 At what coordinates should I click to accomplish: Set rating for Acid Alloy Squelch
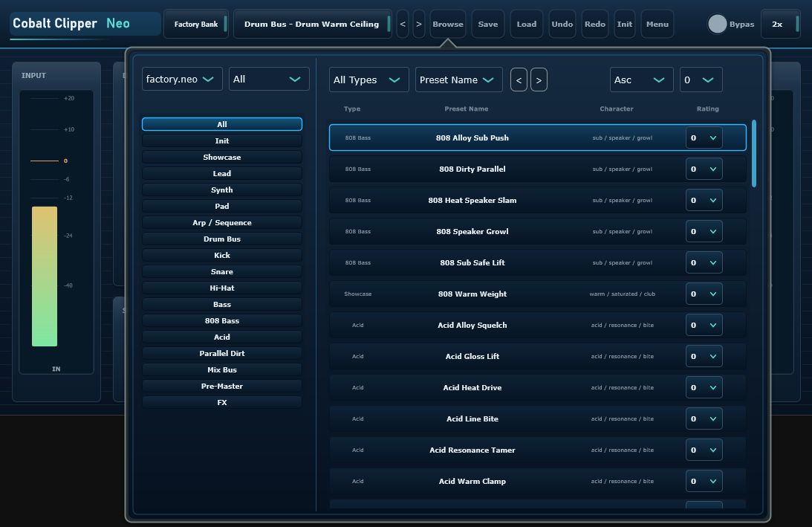point(704,325)
